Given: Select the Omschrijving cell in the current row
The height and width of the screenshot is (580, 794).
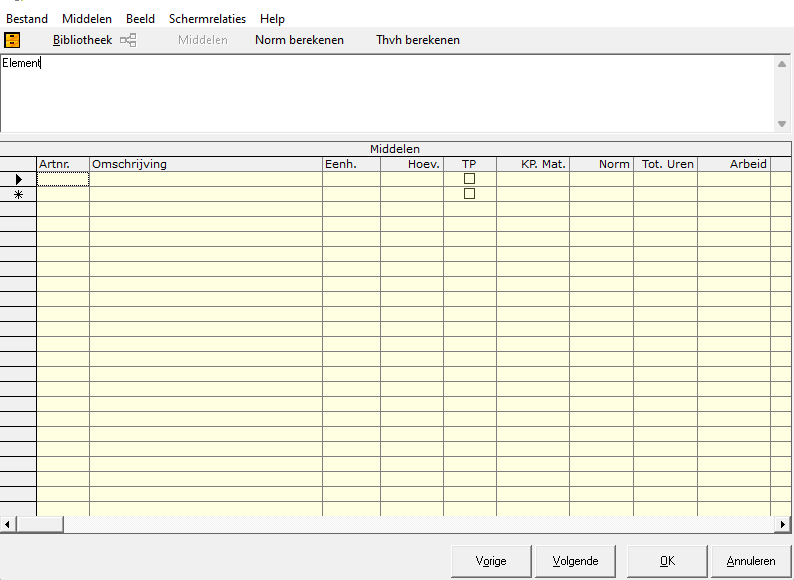Looking at the screenshot, I should (206, 179).
